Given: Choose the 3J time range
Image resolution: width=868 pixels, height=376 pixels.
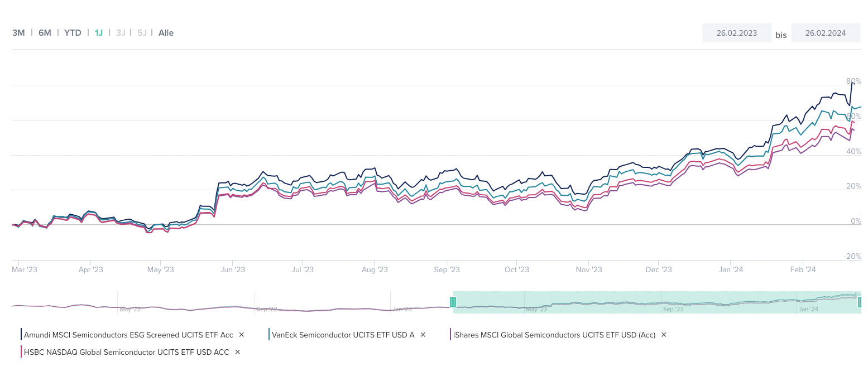Looking at the screenshot, I should pyautogui.click(x=121, y=33).
